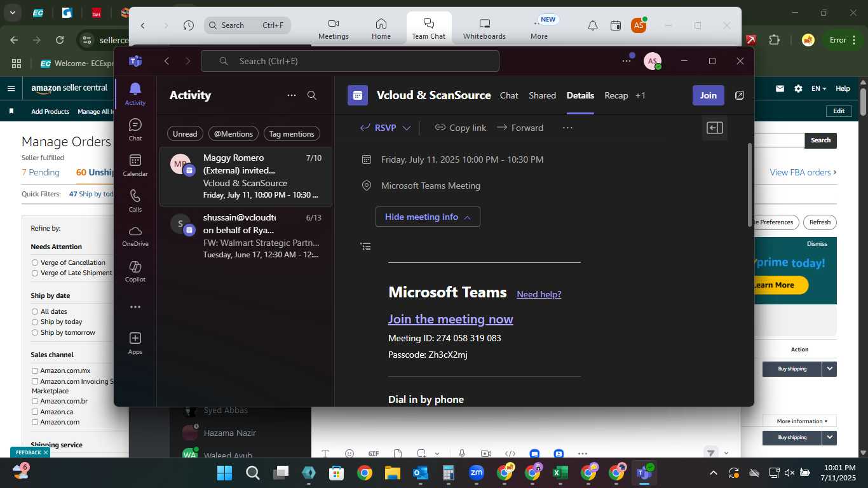Filter activity by Tag mentions
The height and width of the screenshot is (488, 868).
pos(292,133)
